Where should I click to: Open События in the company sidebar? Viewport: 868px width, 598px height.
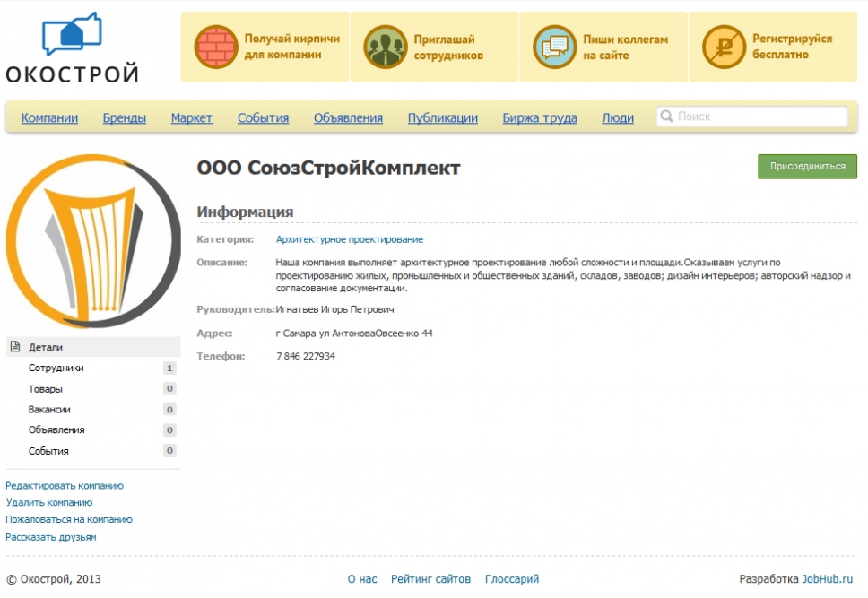tap(48, 451)
